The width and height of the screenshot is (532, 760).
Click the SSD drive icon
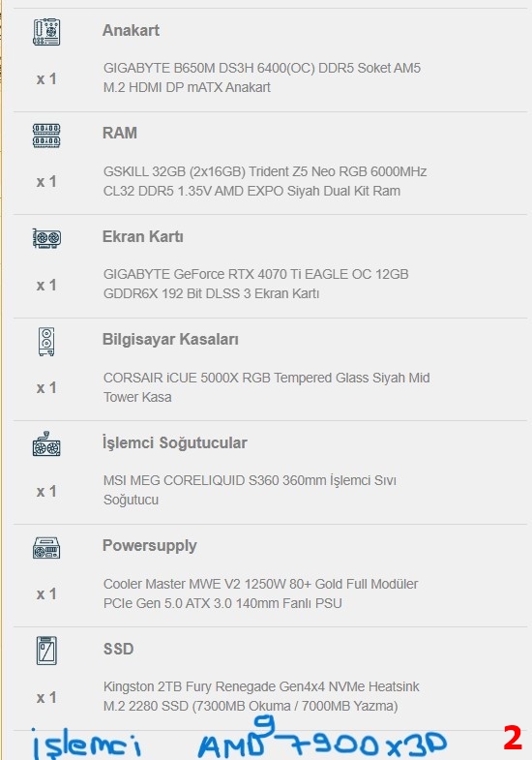point(46,651)
